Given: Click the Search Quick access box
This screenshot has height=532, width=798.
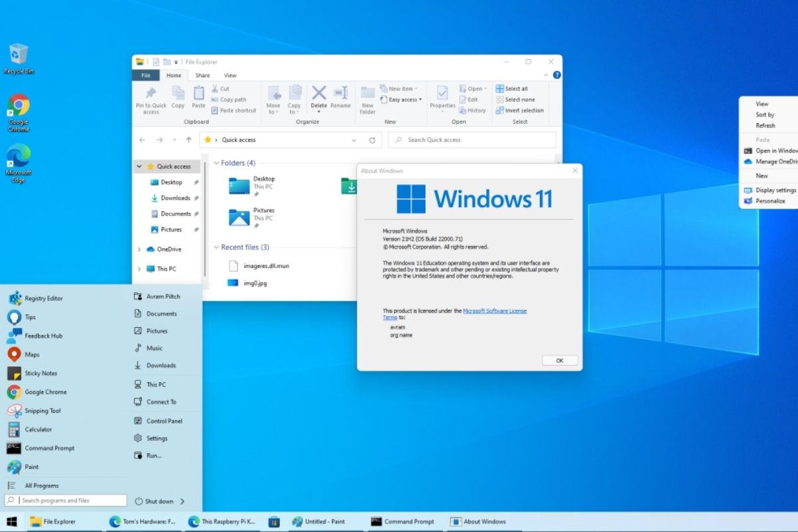Looking at the screenshot, I should pos(471,140).
